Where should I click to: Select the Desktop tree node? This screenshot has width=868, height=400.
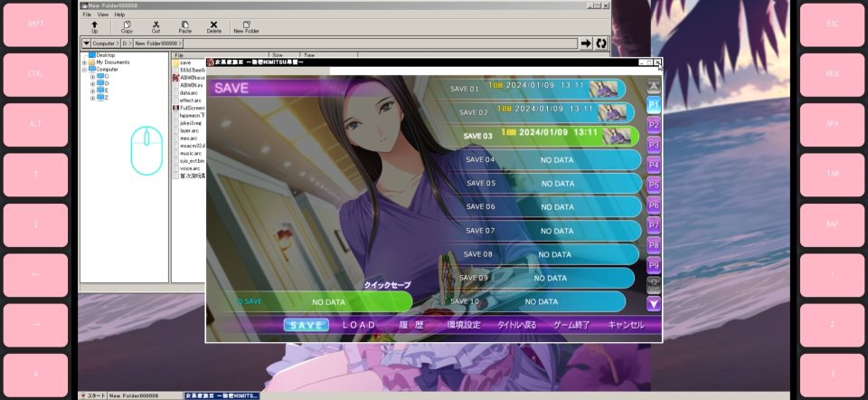(x=101, y=55)
